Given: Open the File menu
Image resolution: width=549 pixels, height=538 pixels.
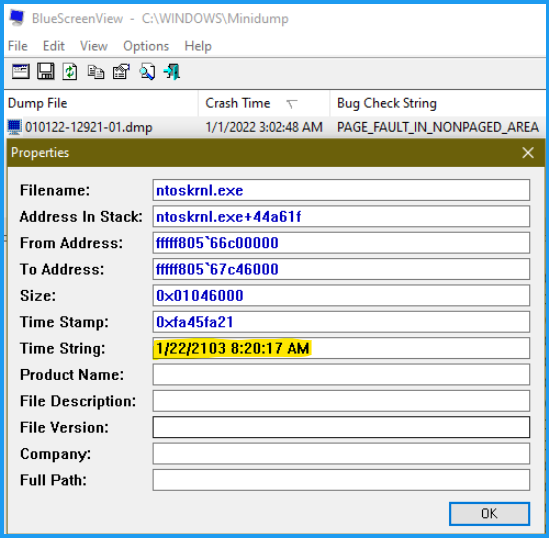Looking at the screenshot, I should [x=18, y=46].
